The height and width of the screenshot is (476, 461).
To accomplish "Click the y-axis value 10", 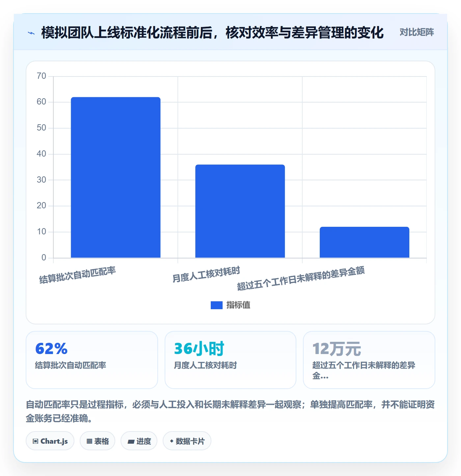I will tap(41, 232).
